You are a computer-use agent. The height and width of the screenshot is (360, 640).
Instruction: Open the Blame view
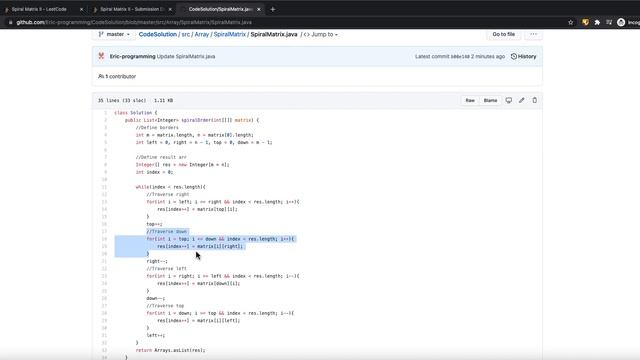coord(490,100)
